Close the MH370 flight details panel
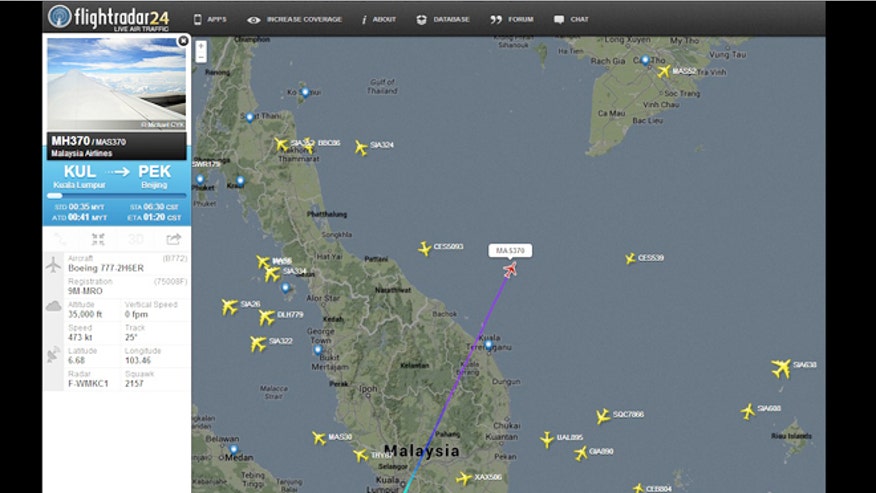The width and height of the screenshot is (876, 493). [183, 41]
